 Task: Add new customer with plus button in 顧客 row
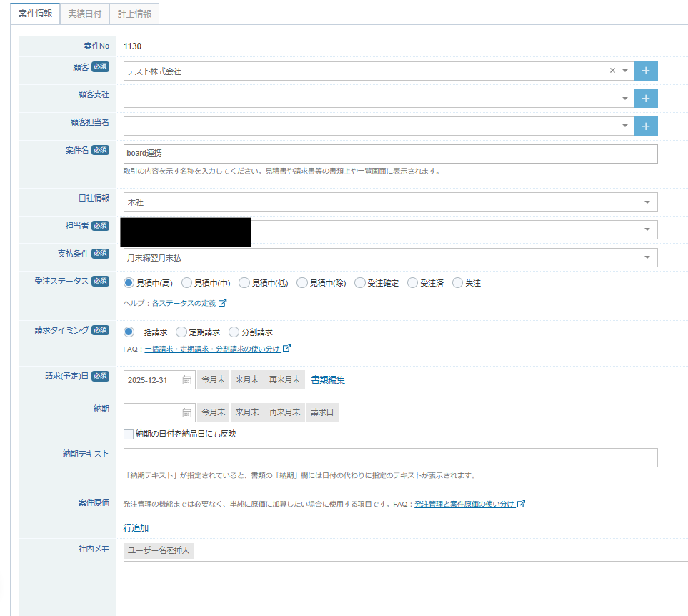tap(646, 71)
